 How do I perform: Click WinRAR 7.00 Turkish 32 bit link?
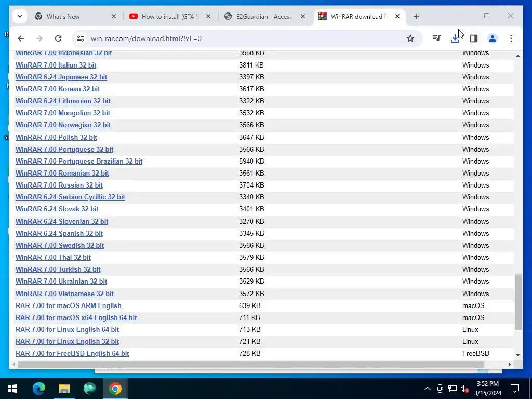pos(58,270)
